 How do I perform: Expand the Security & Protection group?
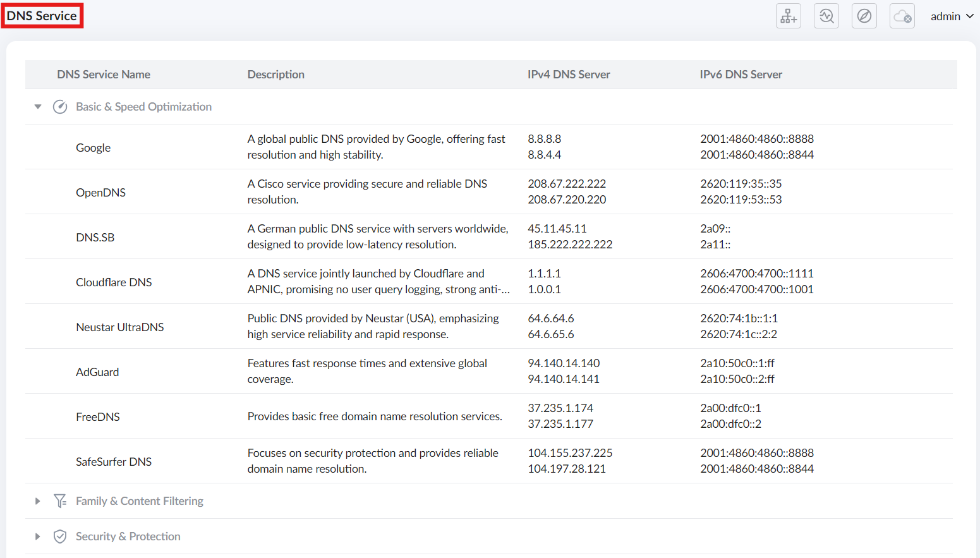coord(38,537)
